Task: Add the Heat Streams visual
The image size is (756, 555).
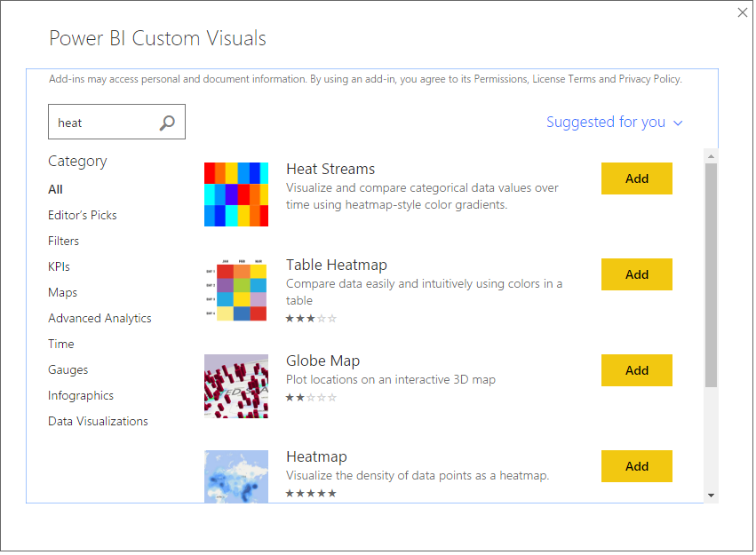Action: pos(636,178)
